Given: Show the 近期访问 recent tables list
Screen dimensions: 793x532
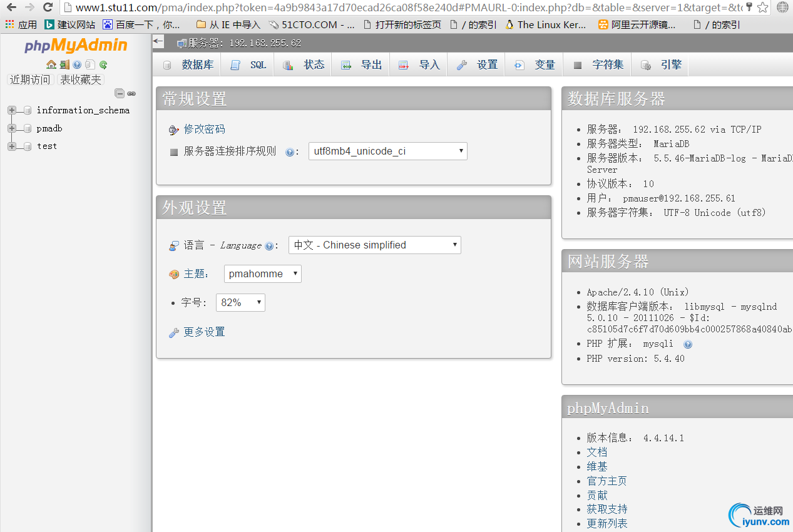Looking at the screenshot, I should (x=29, y=79).
